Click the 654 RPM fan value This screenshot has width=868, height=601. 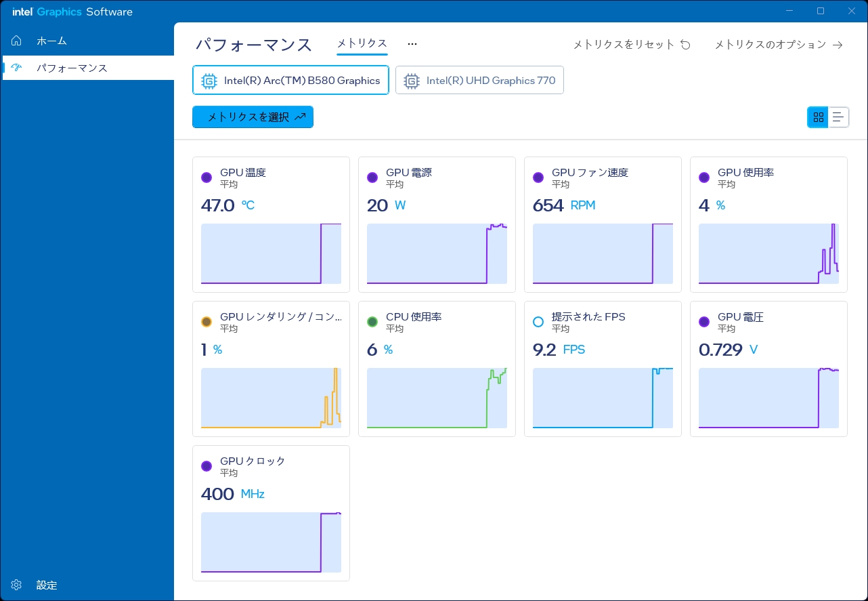[x=564, y=205]
